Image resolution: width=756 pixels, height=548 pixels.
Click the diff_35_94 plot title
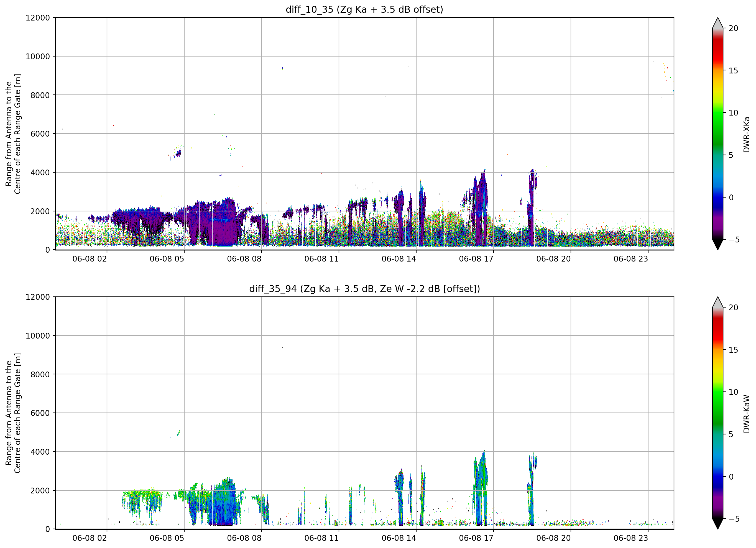pyautogui.click(x=364, y=289)
